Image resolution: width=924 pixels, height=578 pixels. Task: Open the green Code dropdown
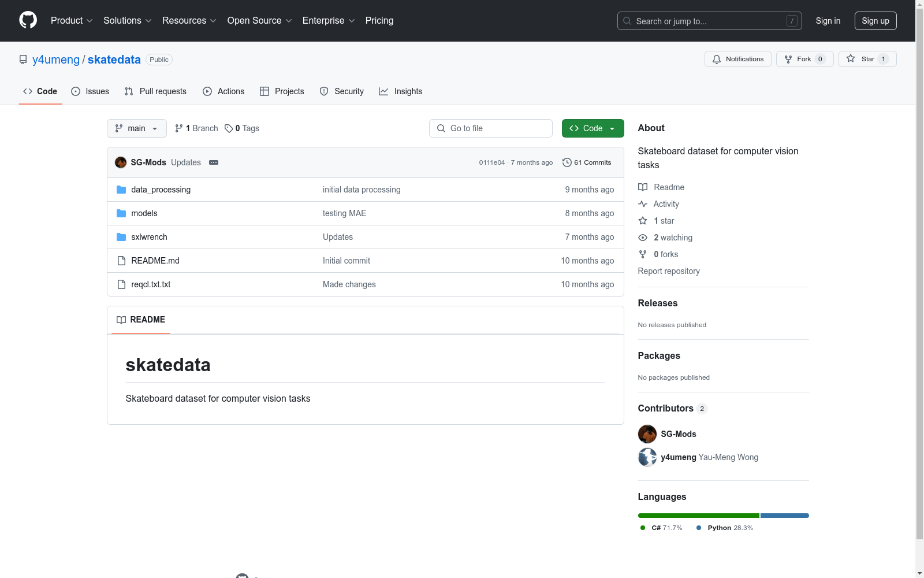(x=593, y=128)
